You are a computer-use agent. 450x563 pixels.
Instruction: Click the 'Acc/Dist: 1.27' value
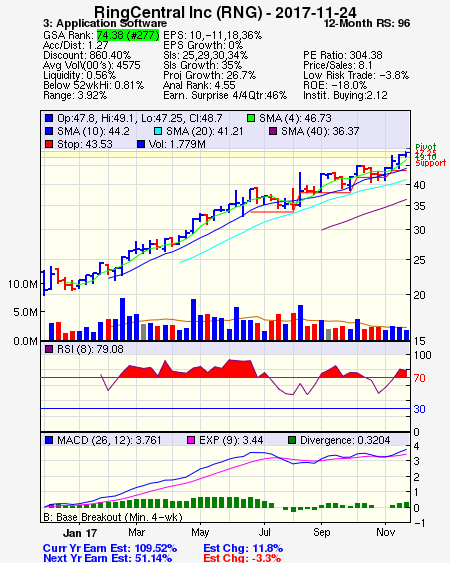[75, 45]
